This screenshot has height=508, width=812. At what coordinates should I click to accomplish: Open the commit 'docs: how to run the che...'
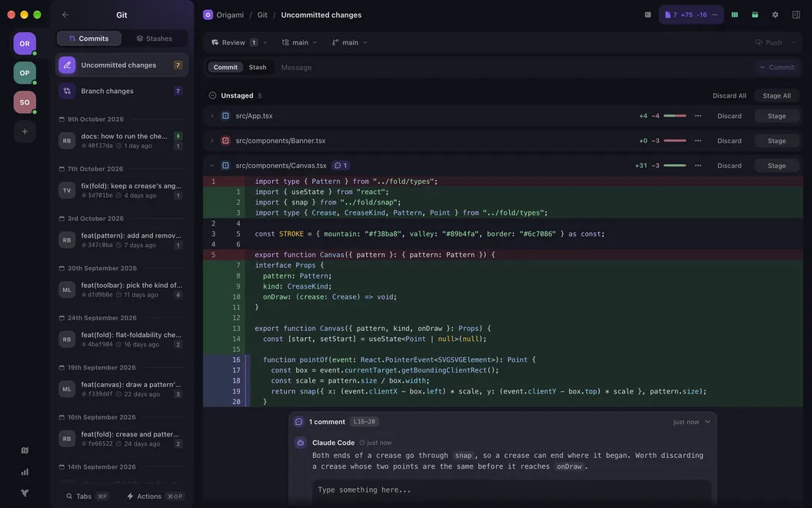pos(121,141)
